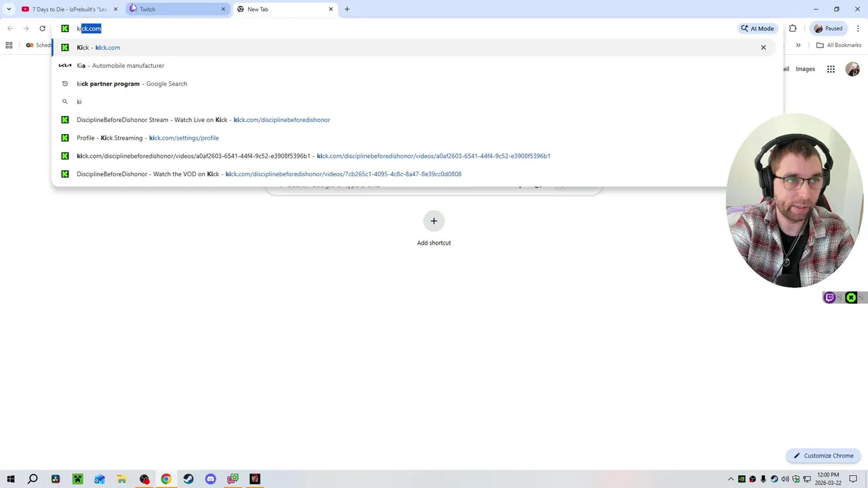Open the notification center icon
Image resolution: width=868 pixels, height=488 pixels.
coord(853,479)
